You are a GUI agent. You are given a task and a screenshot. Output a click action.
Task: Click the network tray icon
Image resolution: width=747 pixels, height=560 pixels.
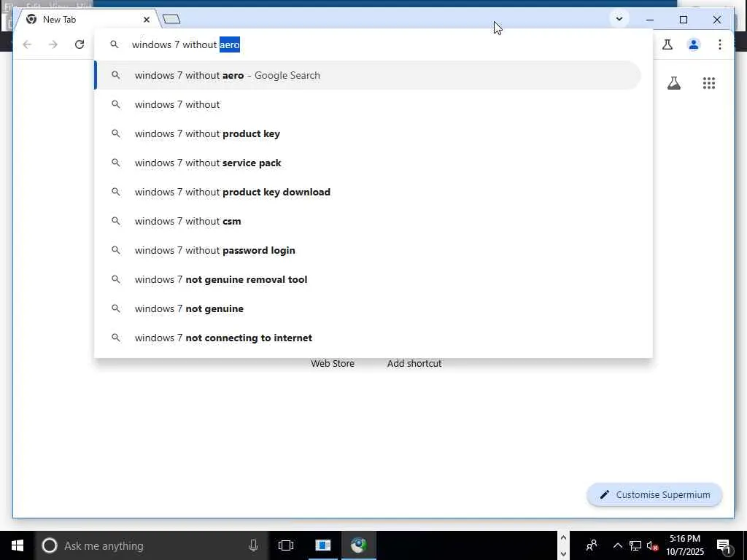pyautogui.click(x=635, y=545)
